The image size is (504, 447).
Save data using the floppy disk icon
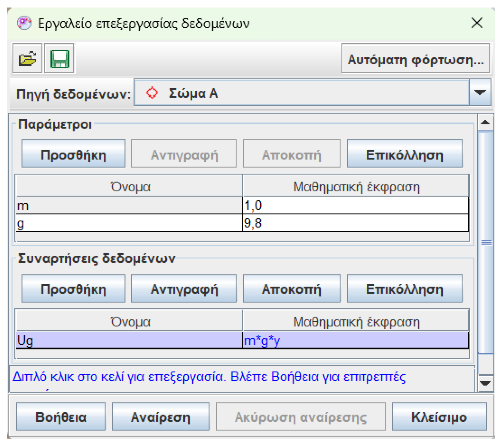59,59
